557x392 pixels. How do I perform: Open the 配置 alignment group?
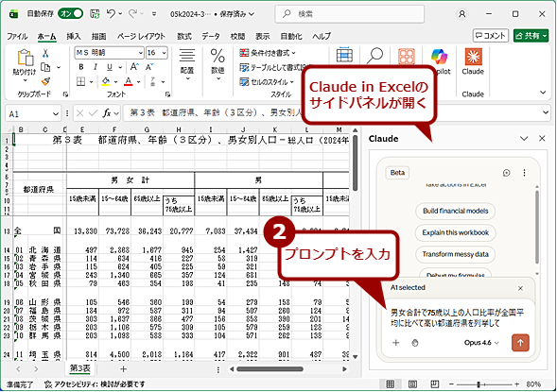coord(187,64)
